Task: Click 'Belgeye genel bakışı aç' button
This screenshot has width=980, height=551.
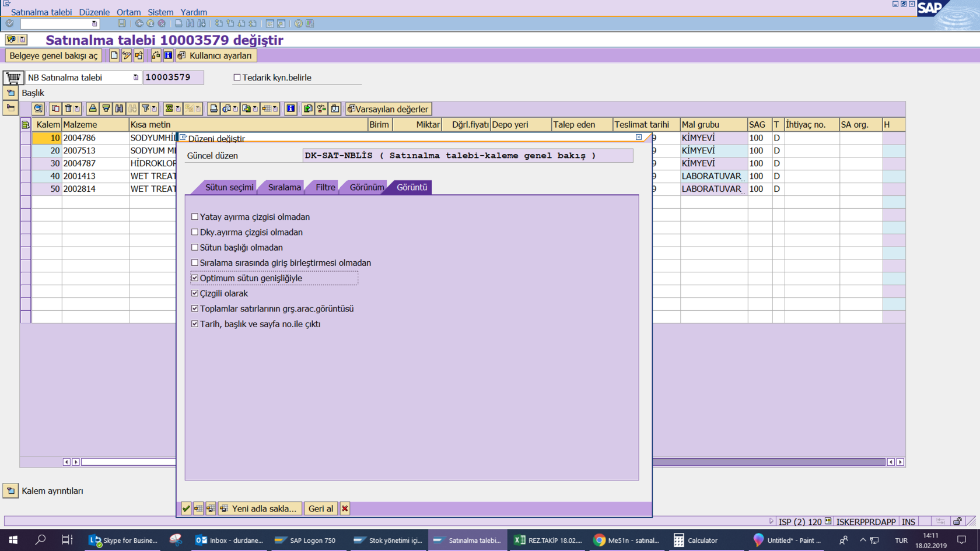Action: click(54, 55)
